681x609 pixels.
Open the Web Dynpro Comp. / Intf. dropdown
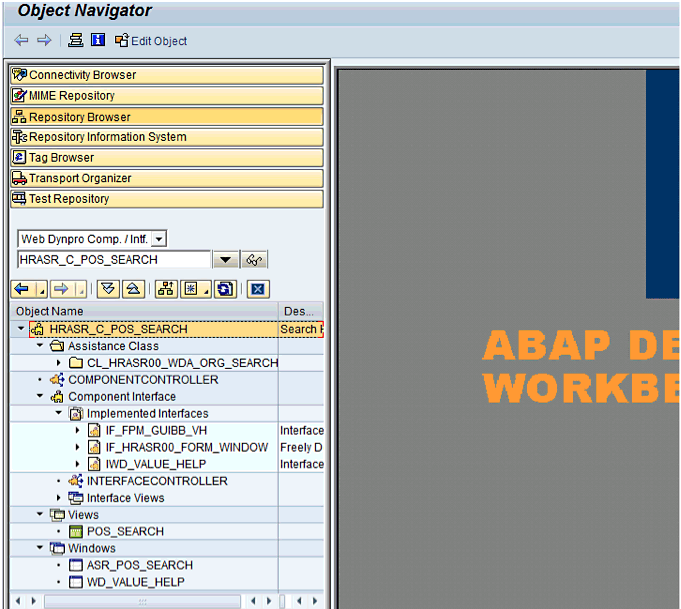tap(159, 239)
